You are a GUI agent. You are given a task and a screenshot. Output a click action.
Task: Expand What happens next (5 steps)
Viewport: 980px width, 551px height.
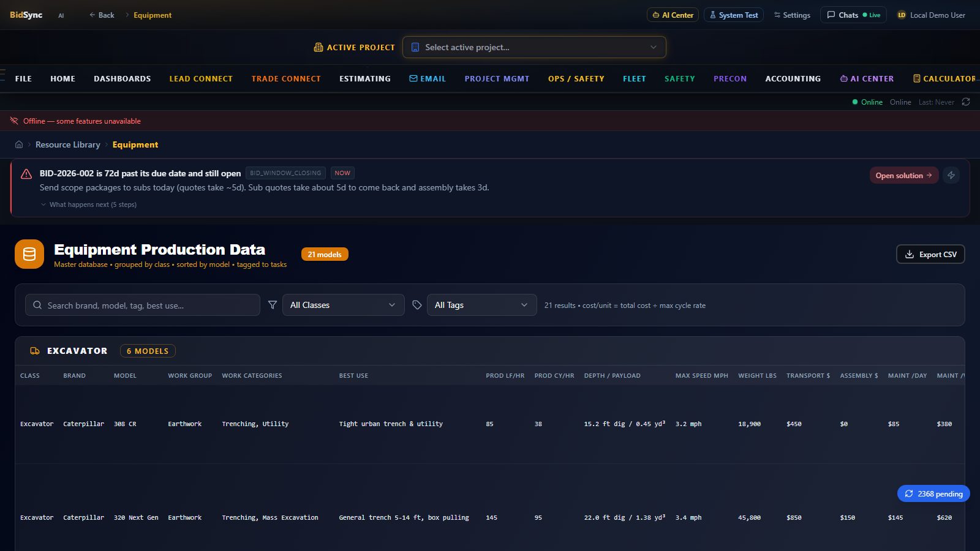click(x=89, y=204)
